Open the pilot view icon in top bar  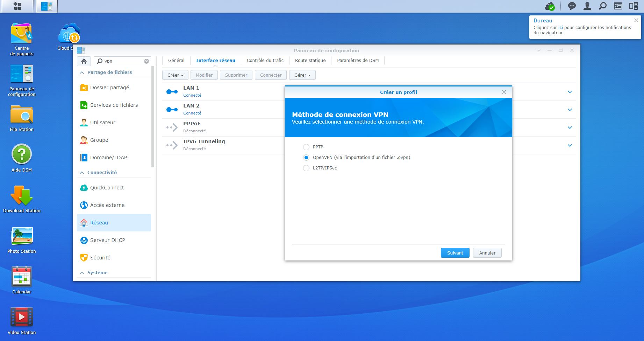[634, 6]
